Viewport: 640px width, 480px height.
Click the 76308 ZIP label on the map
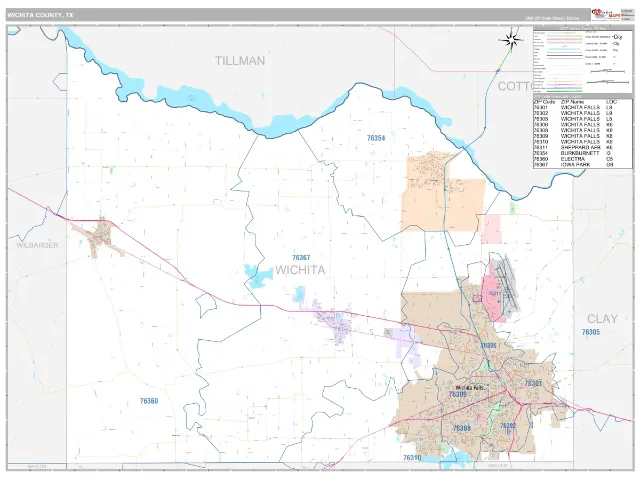click(x=462, y=428)
